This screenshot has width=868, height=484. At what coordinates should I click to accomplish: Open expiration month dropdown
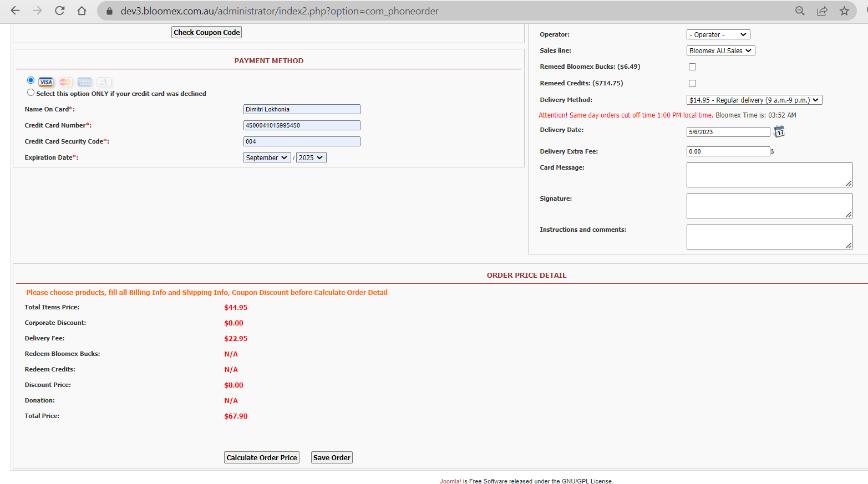point(267,157)
